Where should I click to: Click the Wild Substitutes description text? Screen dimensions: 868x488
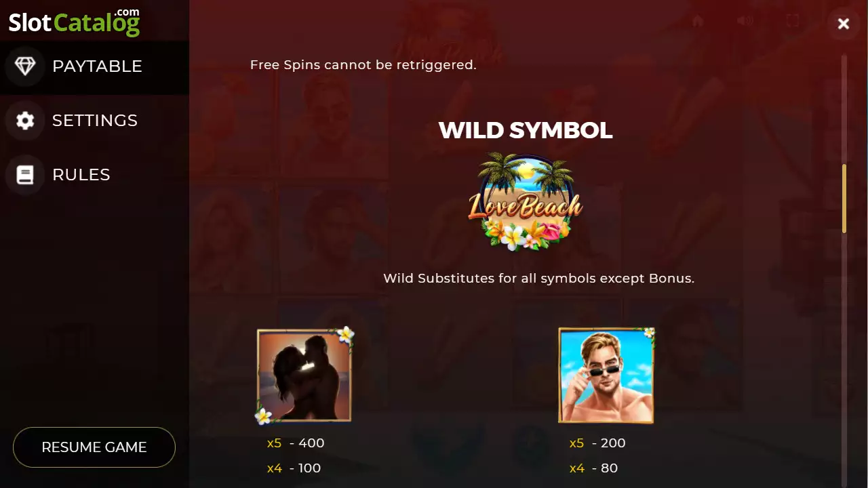pyautogui.click(x=539, y=278)
